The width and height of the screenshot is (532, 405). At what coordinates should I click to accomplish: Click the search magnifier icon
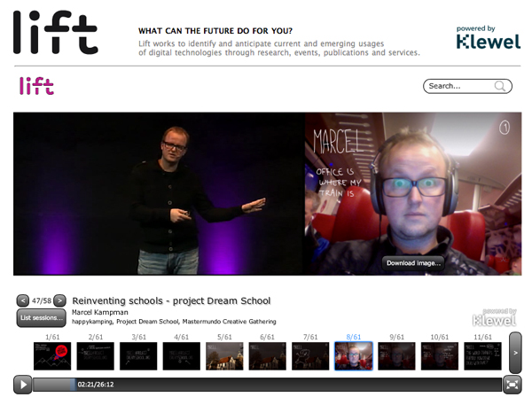(x=500, y=86)
